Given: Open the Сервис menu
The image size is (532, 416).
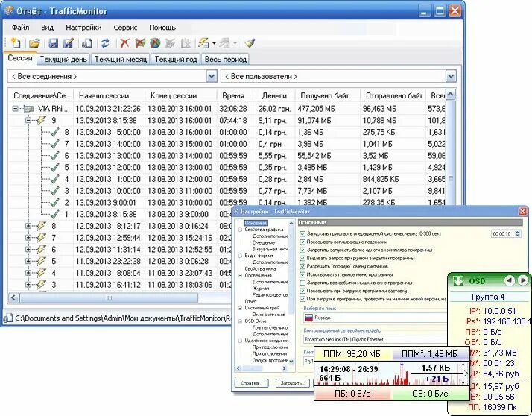Looking at the screenshot, I should pyautogui.click(x=125, y=28).
